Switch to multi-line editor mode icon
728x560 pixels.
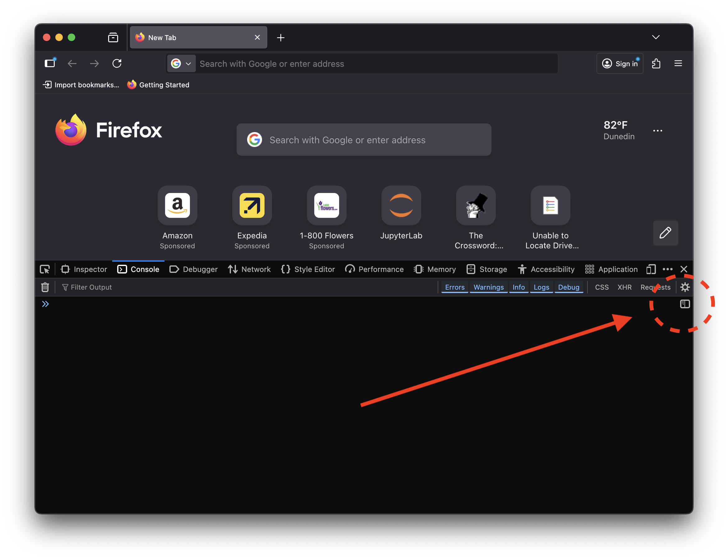[x=685, y=304]
